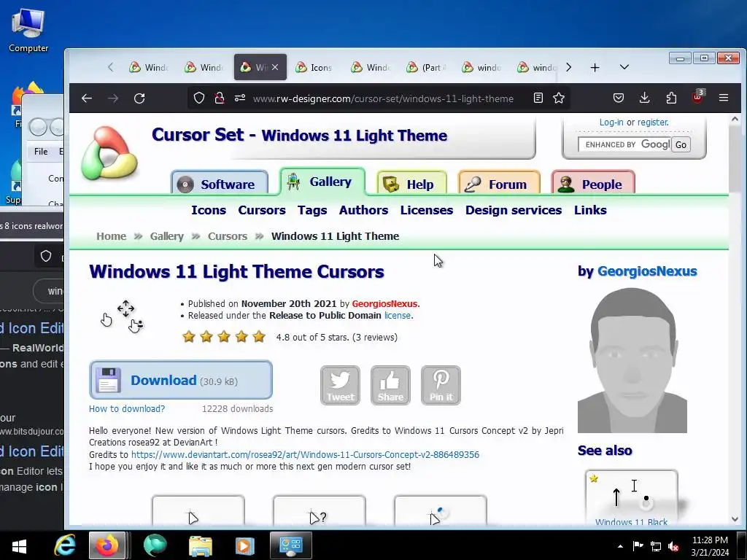The width and height of the screenshot is (747, 560).
Task: Open red GeorgiosNexus link after Published
Action: click(385, 304)
